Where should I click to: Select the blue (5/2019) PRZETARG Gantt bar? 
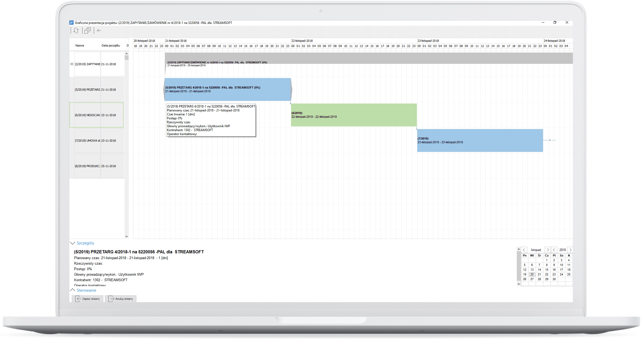click(228, 90)
